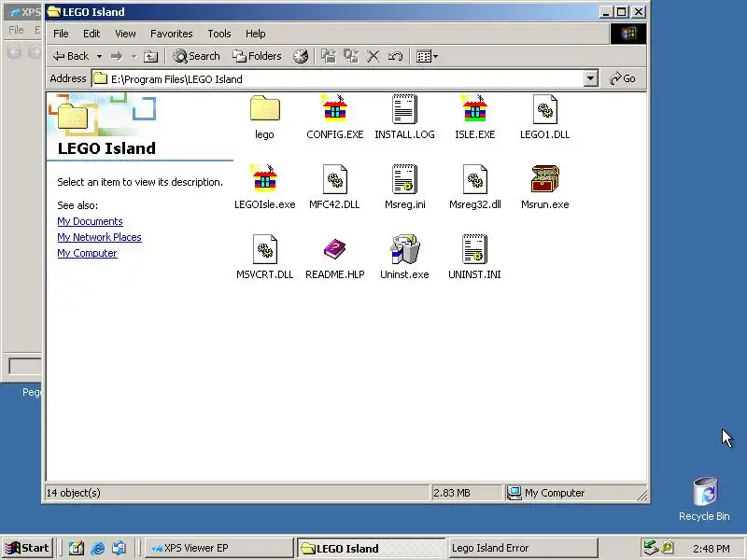Select the Uninst.exe file icon
Viewport: 747px width, 560px height.
tap(404, 249)
